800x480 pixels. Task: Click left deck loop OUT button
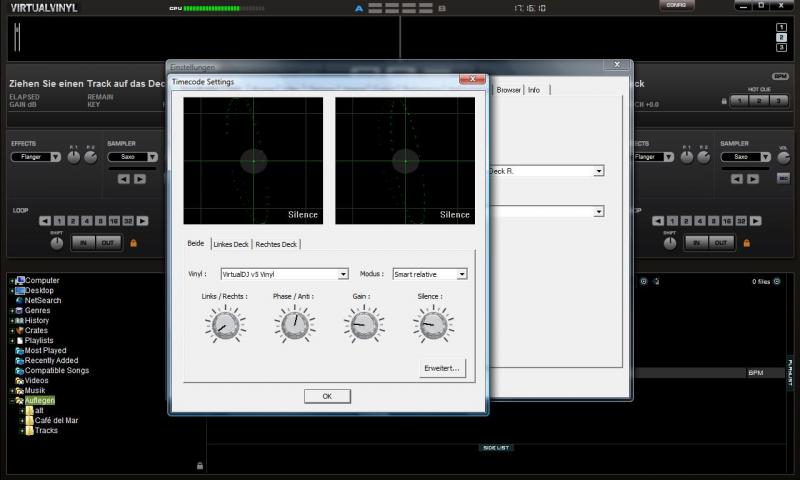click(x=108, y=243)
